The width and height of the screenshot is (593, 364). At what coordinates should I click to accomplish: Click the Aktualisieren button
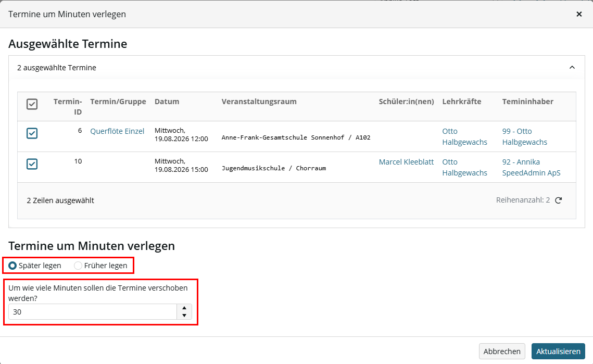(x=558, y=351)
